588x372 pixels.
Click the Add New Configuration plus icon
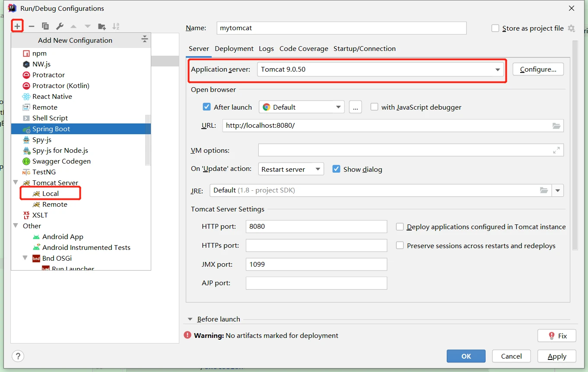[x=17, y=26]
